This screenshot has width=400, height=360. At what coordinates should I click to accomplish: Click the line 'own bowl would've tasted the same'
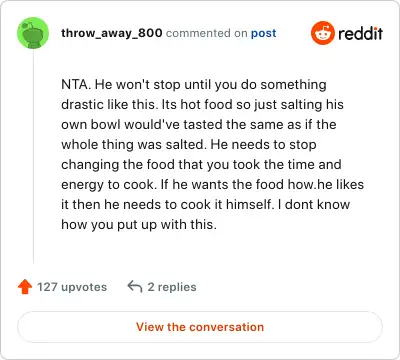pyautogui.click(x=199, y=125)
